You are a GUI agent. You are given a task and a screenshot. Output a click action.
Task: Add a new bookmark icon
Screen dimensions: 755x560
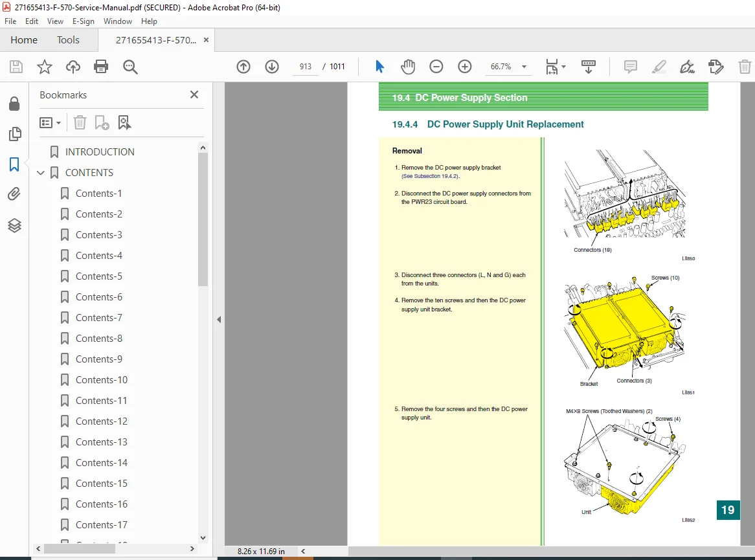point(102,123)
